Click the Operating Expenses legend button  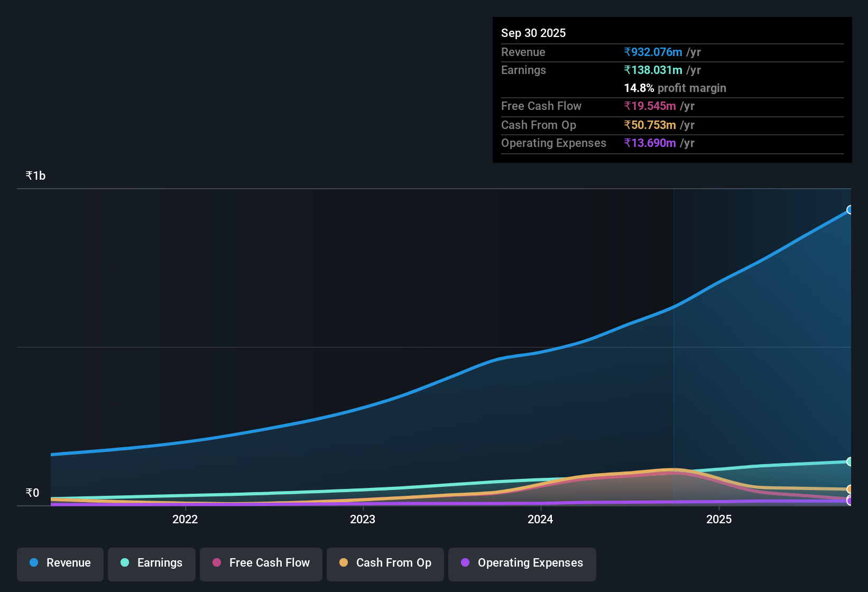click(x=522, y=563)
